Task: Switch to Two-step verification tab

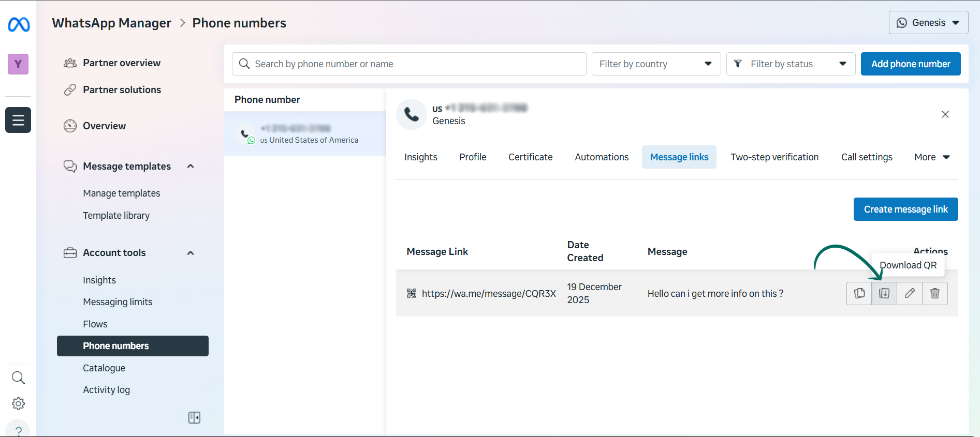Action: 774,157
